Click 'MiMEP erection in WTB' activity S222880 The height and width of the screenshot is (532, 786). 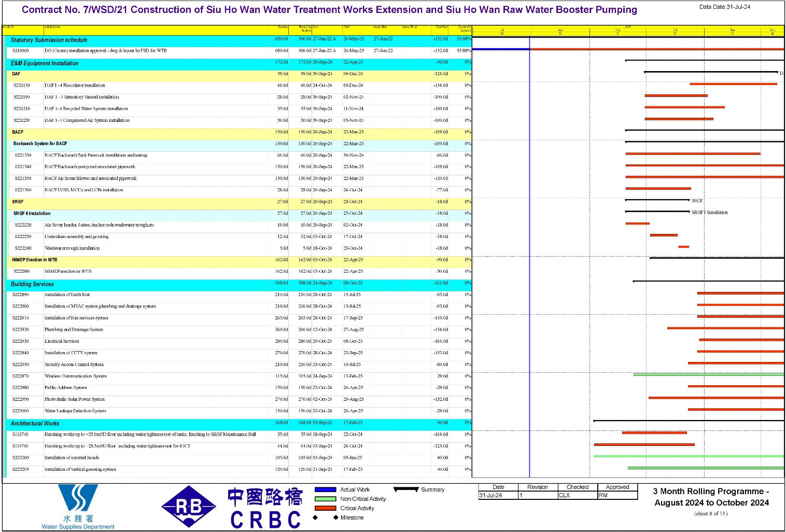click(x=68, y=272)
